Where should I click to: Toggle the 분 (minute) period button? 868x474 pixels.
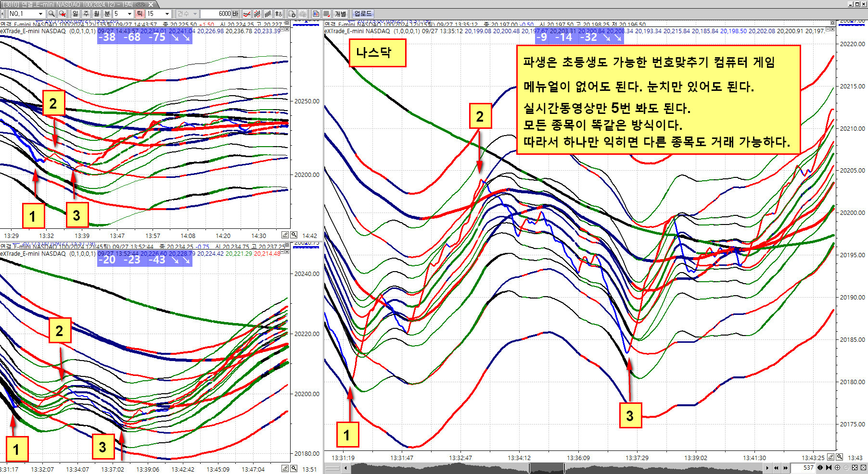(x=107, y=13)
